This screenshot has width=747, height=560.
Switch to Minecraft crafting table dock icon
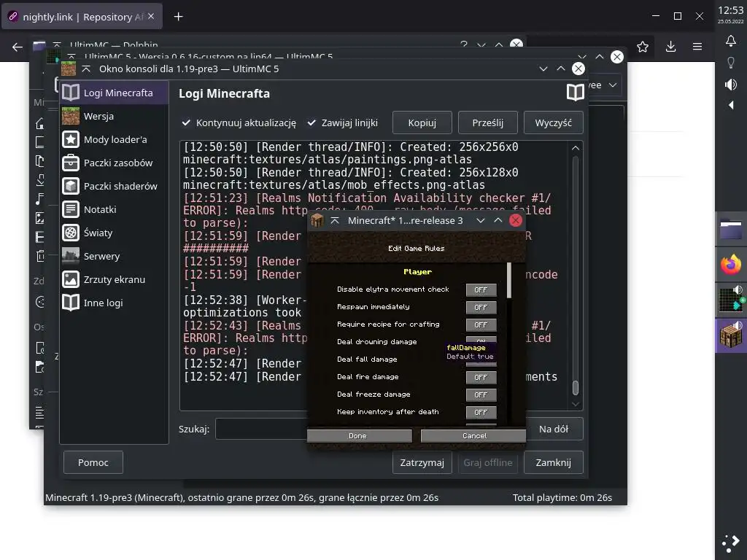click(x=731, y=335)
